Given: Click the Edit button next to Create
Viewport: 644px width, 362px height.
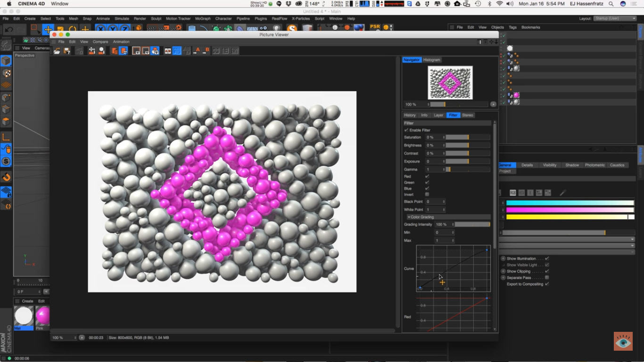Looking at the screenshot, I should 41,301.
